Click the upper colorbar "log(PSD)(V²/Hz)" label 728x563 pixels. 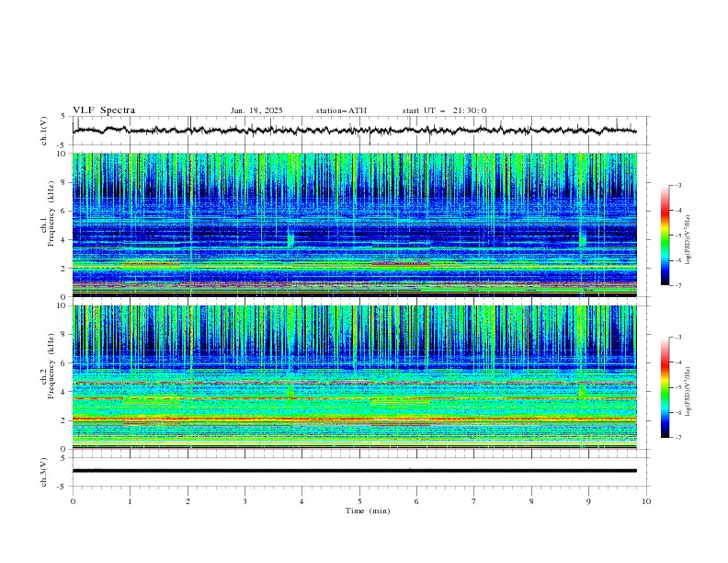coord(688,239)
